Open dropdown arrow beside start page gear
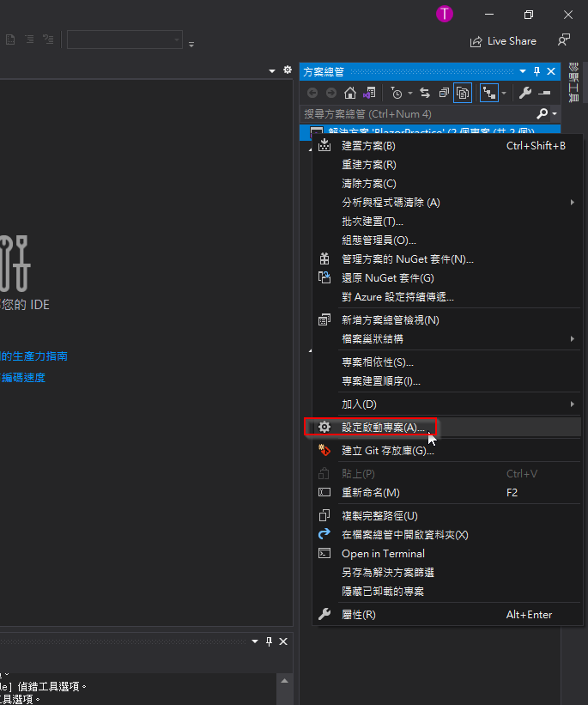Screen dimensions: 588x705 coord(272,71)
